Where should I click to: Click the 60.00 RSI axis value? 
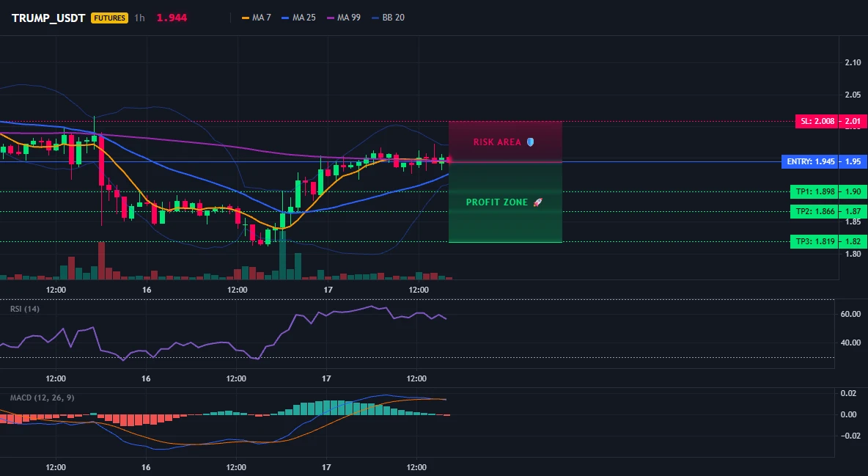coord(851,314)
